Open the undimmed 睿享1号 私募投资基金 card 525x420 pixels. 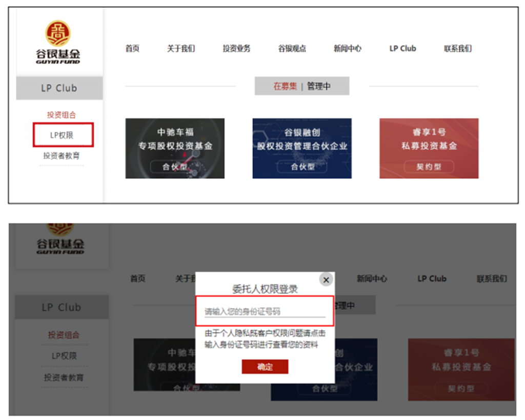pos(429,148)
